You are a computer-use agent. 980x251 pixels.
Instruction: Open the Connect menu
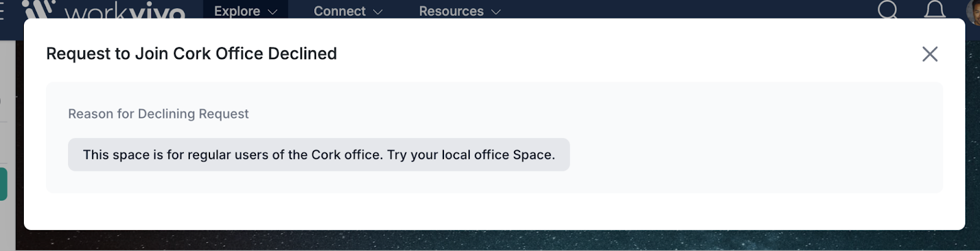click(348, 11)
